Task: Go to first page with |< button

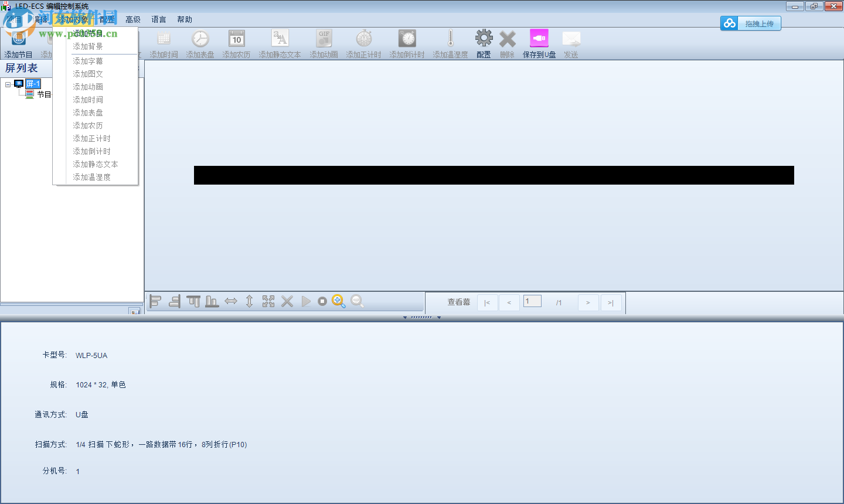Action: click(488, 302)
